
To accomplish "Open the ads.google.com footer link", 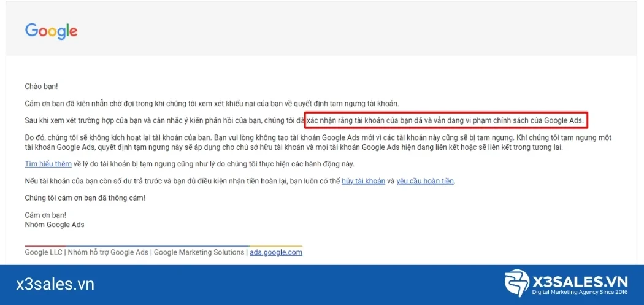I will tap(275, 252).
